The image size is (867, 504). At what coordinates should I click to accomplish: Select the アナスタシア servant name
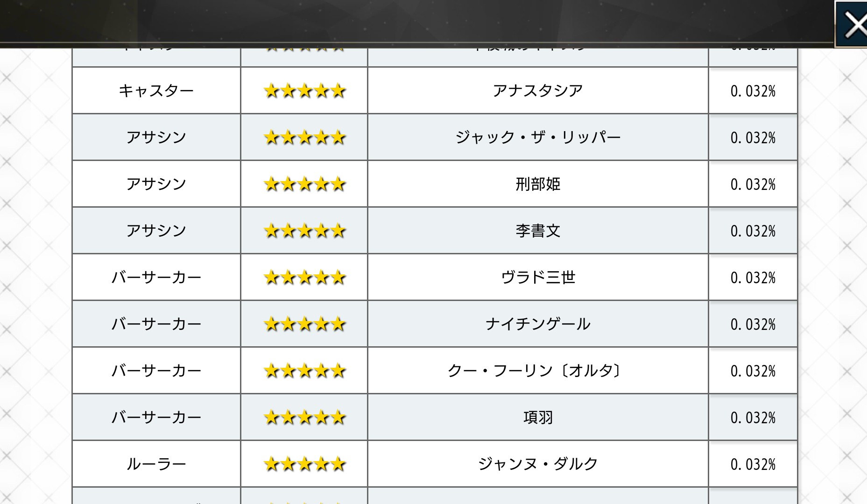click(x=538, y=91)
